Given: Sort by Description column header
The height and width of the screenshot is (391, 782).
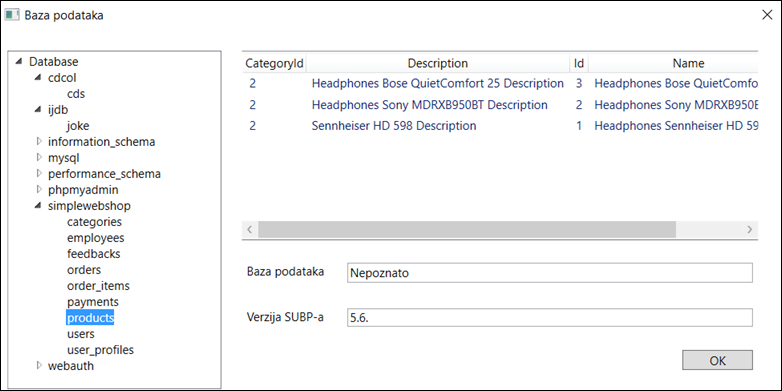Looking at the screenshot, I should [438, 63].
